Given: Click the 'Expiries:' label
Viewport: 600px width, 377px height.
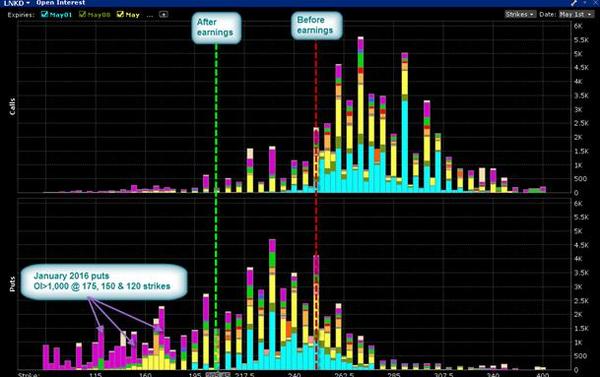Looking at the screenshot, I should pos(21,15).
